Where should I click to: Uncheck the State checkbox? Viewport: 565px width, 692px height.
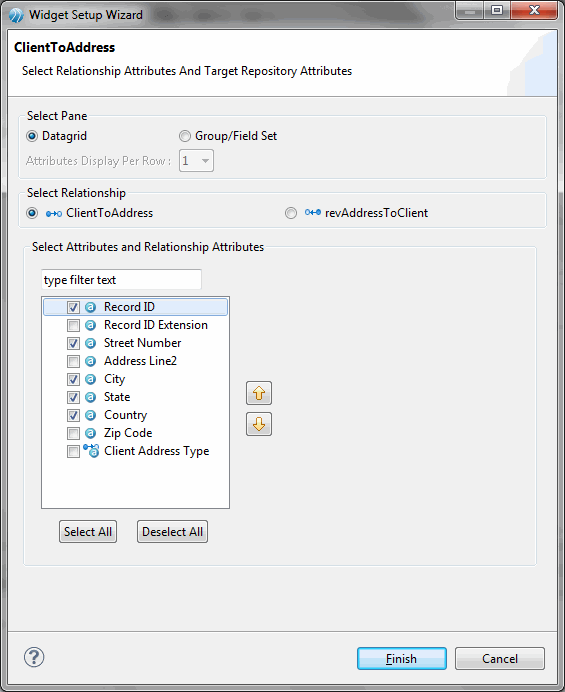(x=73, y=397)
